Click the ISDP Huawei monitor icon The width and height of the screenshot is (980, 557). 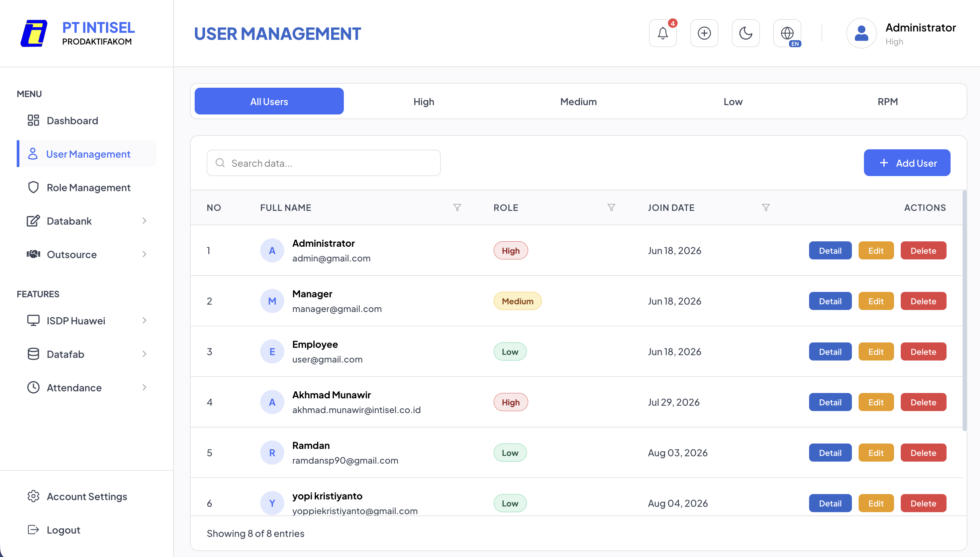33,321
